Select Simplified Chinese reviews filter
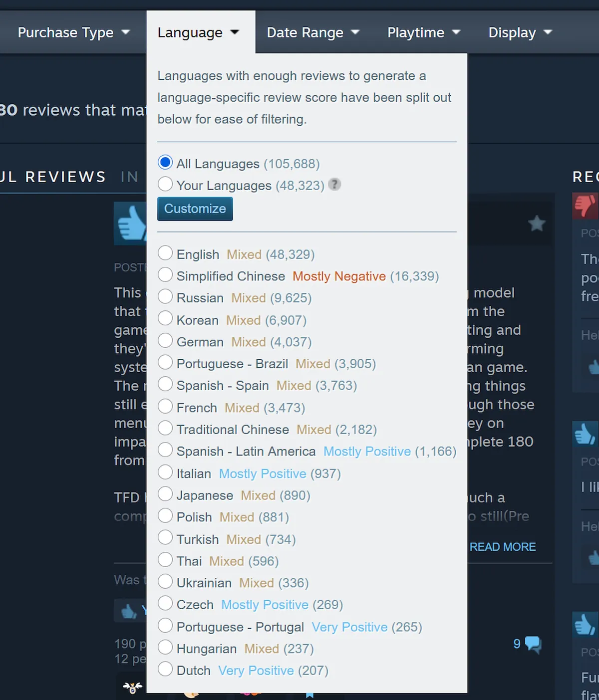Viewport: 599px width, 700px height. coord(165,275)
